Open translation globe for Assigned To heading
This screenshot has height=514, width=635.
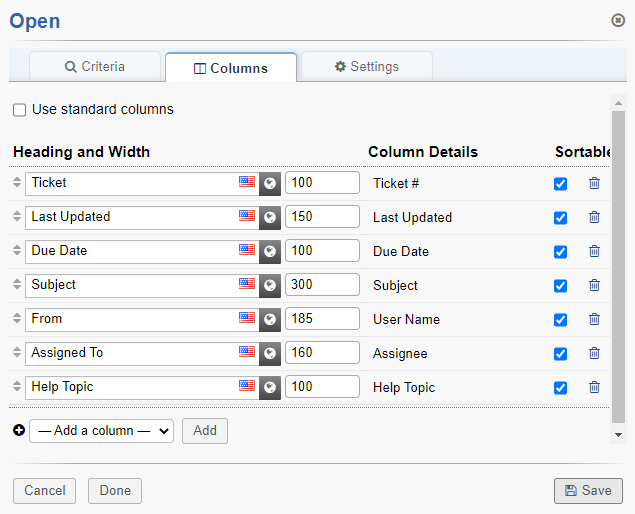tap(270, 353)
